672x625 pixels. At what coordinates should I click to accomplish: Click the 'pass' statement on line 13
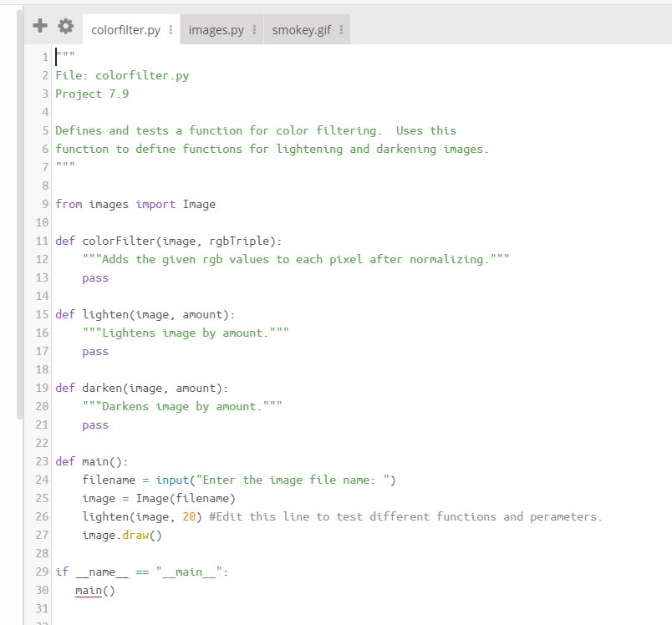[x=95, y=278]
